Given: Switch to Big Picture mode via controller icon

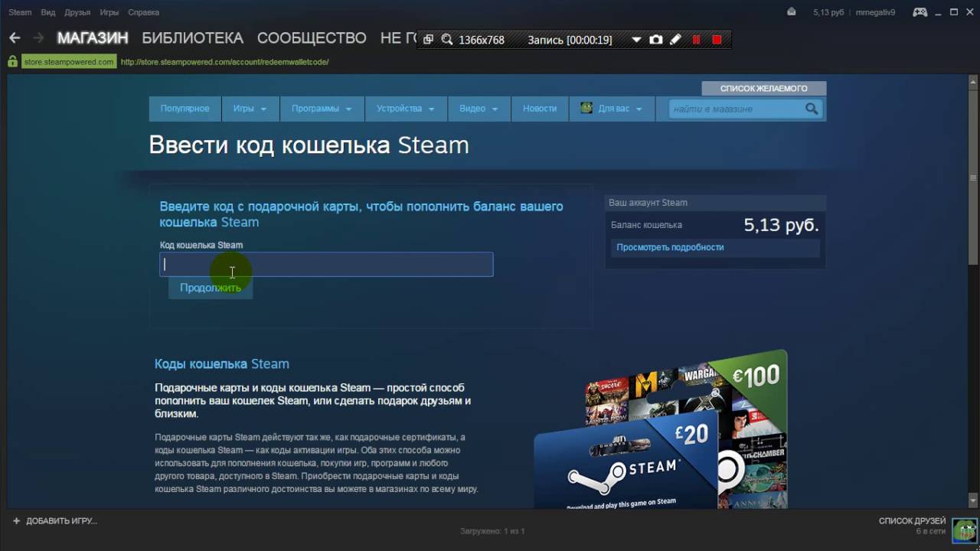Looking at the screenshot, I should point(920,12).
